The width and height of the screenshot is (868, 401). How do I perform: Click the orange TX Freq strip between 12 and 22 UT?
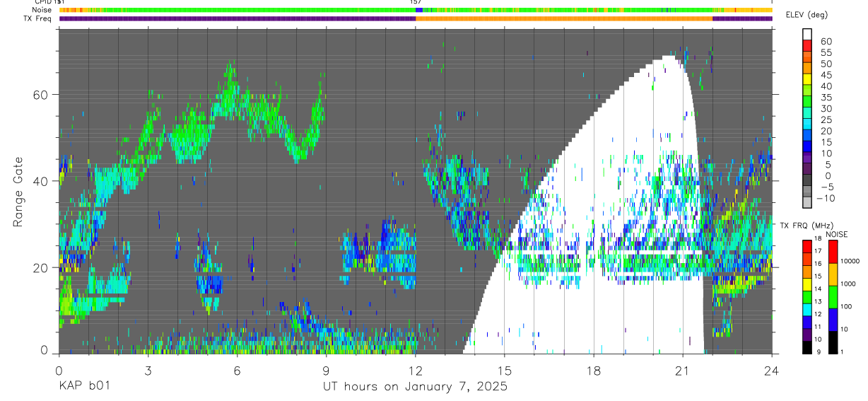pos(564,18)
